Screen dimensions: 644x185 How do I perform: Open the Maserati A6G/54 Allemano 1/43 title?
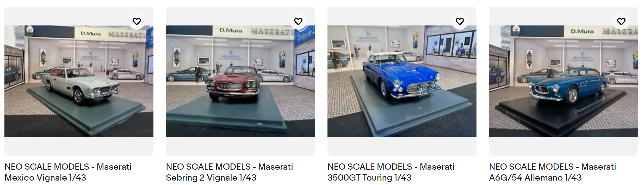tap(553, 172)
